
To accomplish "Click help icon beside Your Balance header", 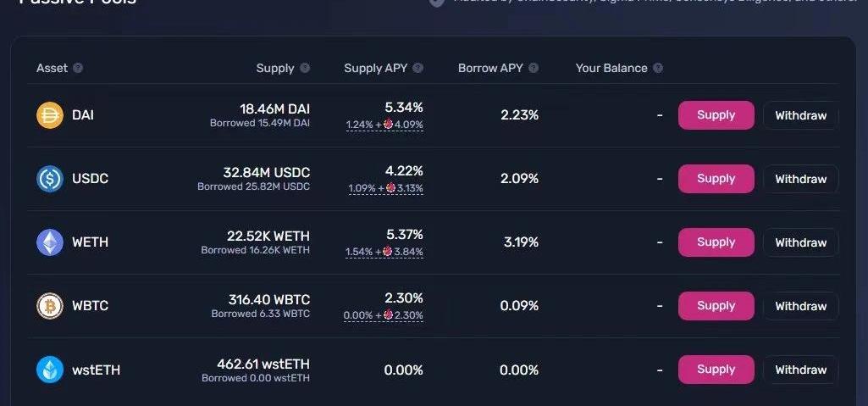I will pyautogui.click(x=658, y=68).
